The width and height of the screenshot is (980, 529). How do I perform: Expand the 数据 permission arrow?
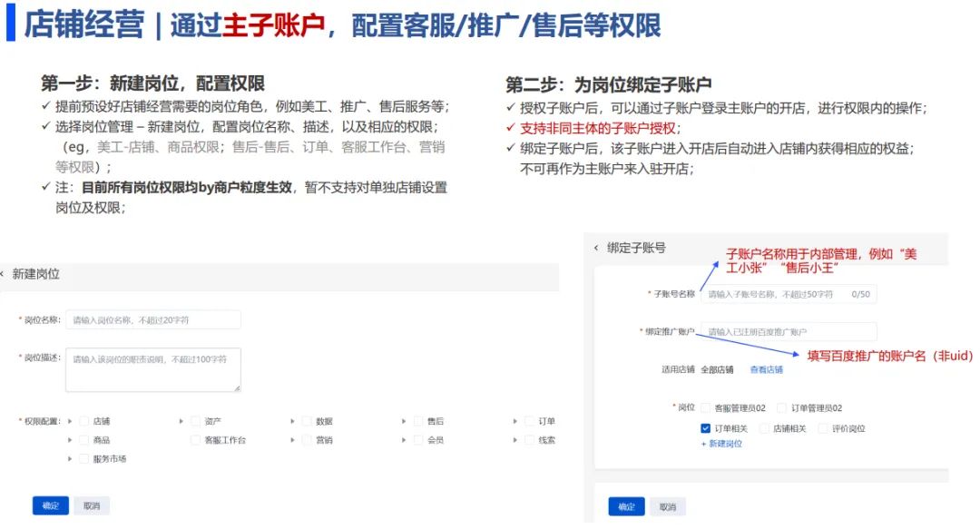pos(293,421)
